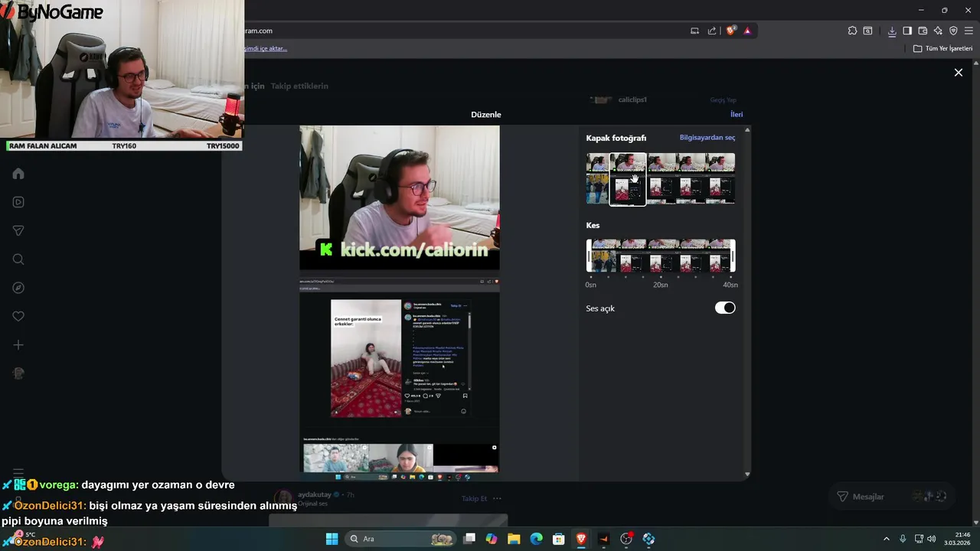Open the browser hamburger menu
The width and height of the screenshot is (980, 551).
[969, 31]
